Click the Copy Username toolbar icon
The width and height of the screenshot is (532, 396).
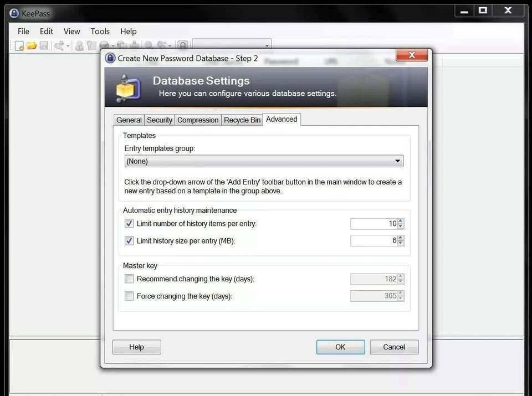pos(79,45)
